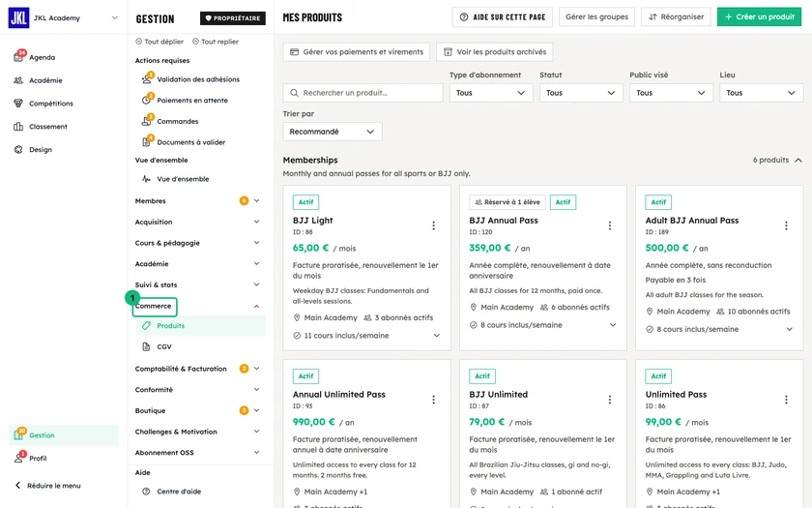Screen dimensions: 812x508
Task: Click the Académie people icon
Action: tap(18, 80)
